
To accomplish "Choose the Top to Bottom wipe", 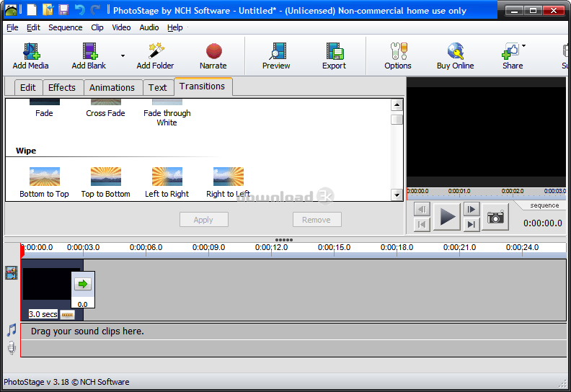I will coord(105,182).
